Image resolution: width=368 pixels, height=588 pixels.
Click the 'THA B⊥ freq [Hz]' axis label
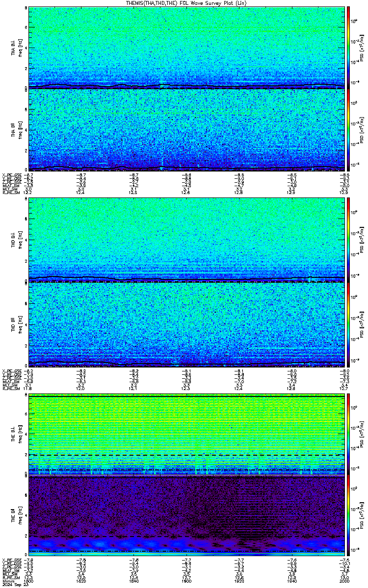pos(16,48)
